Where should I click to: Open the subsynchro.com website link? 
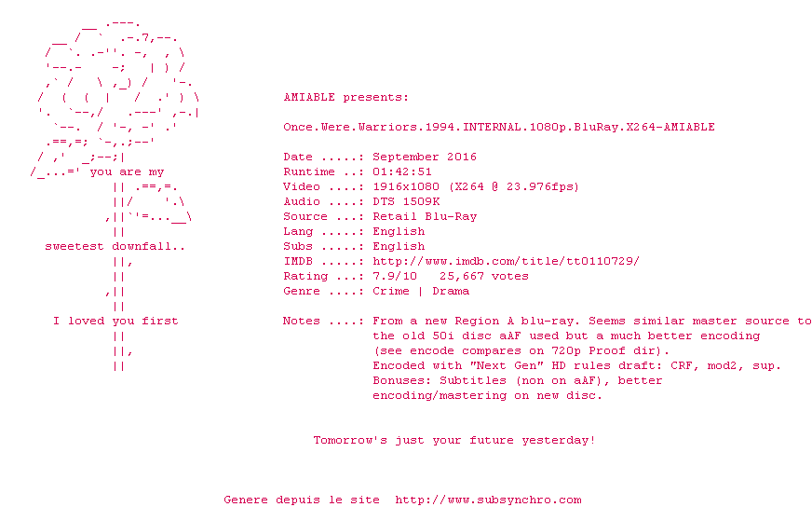(488, 500)
